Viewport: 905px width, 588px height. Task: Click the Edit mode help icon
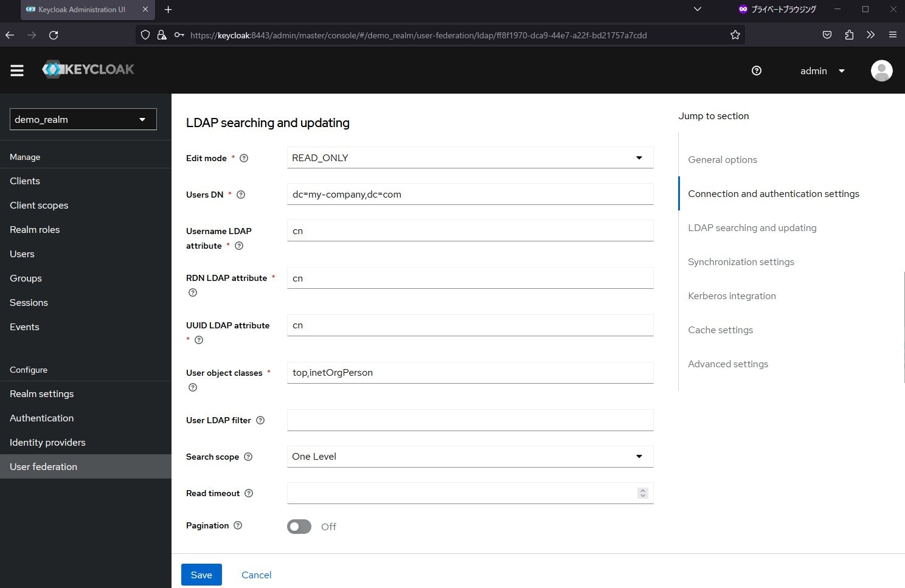pyautogui.click(x=243, y=157)
